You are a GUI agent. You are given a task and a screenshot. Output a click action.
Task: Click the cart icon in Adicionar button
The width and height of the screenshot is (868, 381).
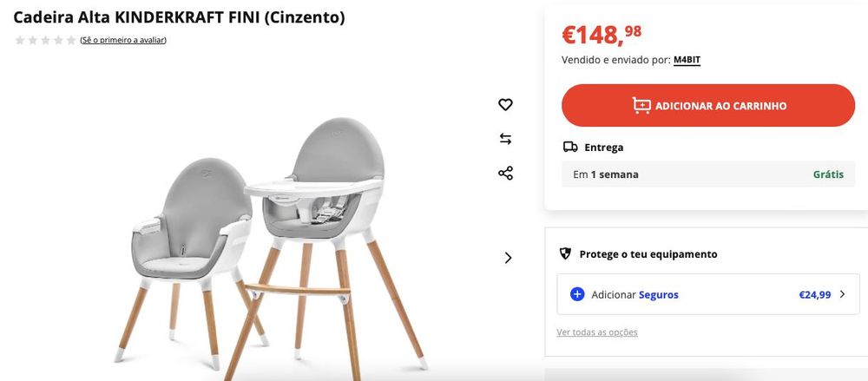click(641, 105)
